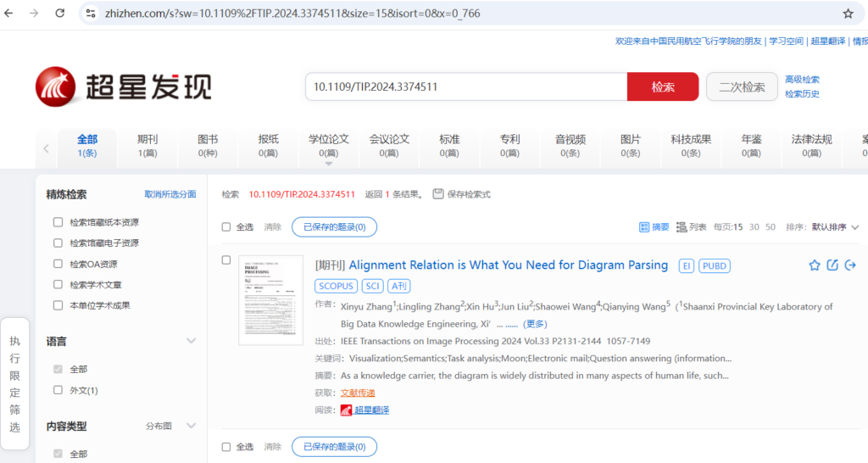The image size is (868, 463).
Task: Click the Chaoxing Discovery logo
Action: tap(123, 86)
